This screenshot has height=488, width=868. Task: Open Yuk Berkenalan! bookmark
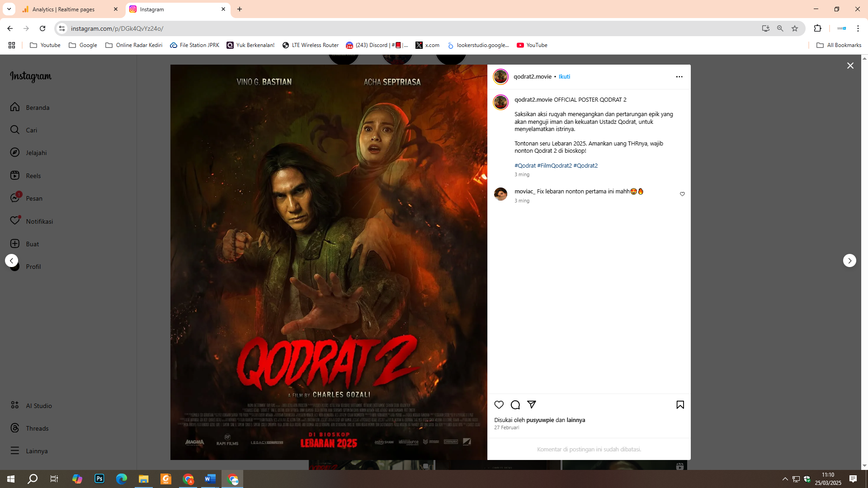pos(250,45)
